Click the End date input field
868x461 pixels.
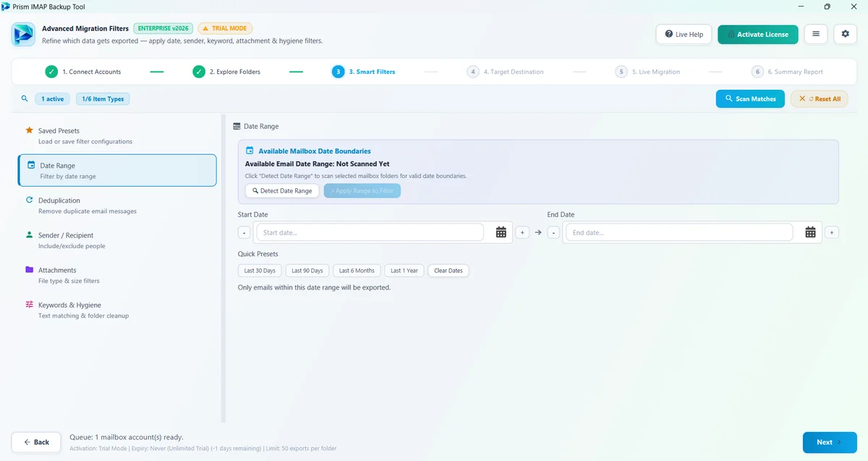[680, 232]
